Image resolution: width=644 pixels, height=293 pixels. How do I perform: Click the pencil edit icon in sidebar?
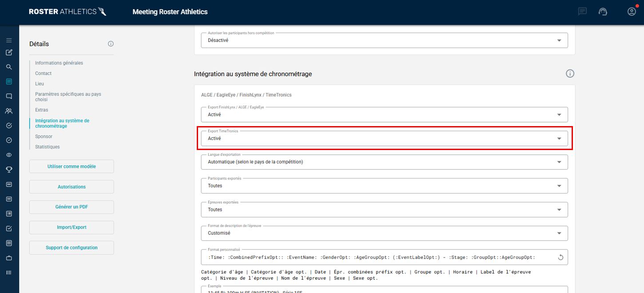9,52
